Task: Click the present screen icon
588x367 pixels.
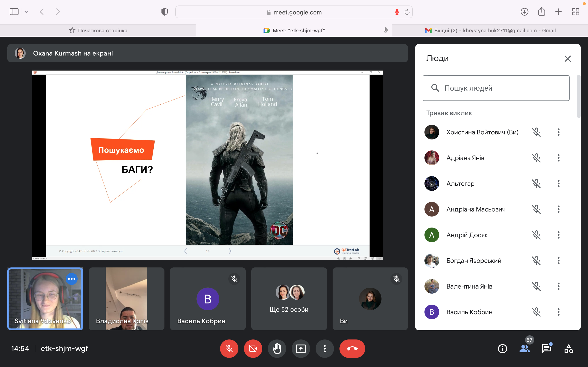Action: (x=301, y=349)
